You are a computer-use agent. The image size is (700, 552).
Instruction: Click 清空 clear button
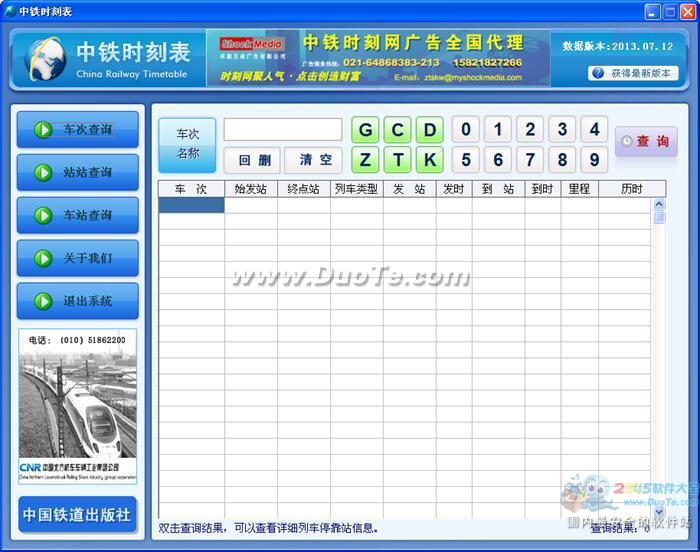tap(313, 160)
